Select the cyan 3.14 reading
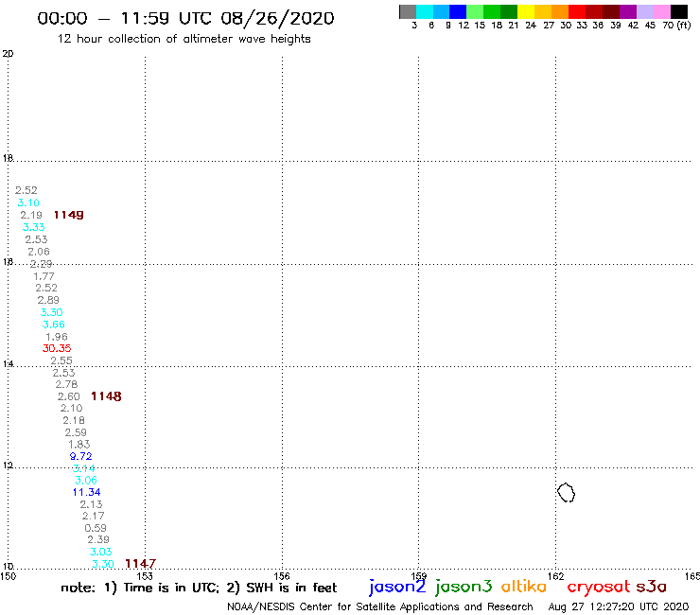This screenshot has width=700, height=615. [84, 468]
